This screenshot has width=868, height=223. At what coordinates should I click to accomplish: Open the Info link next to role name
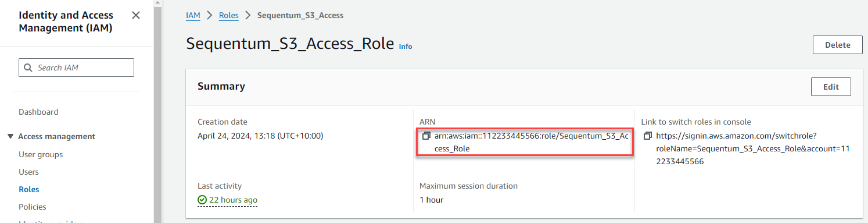pyautogui.click(x=406, y=47)
